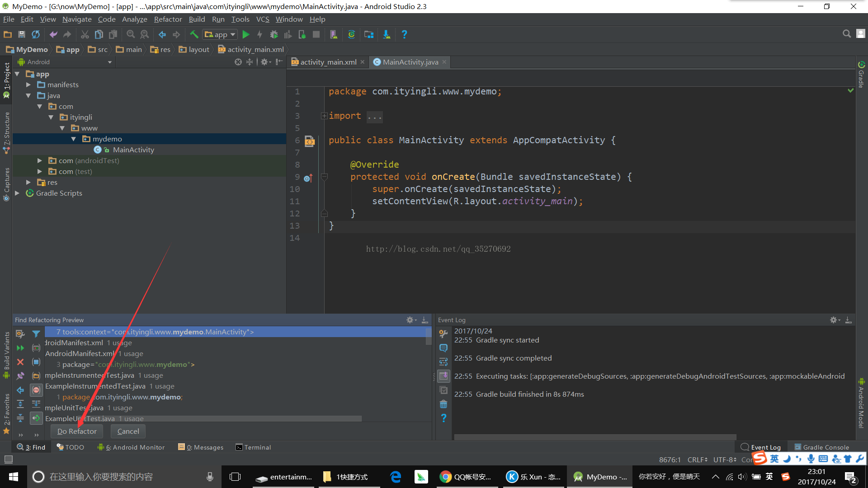Click the Cancel button
The width and height of the screenshot is (868, 488).
pyautogui.click(x=128, y=431)
